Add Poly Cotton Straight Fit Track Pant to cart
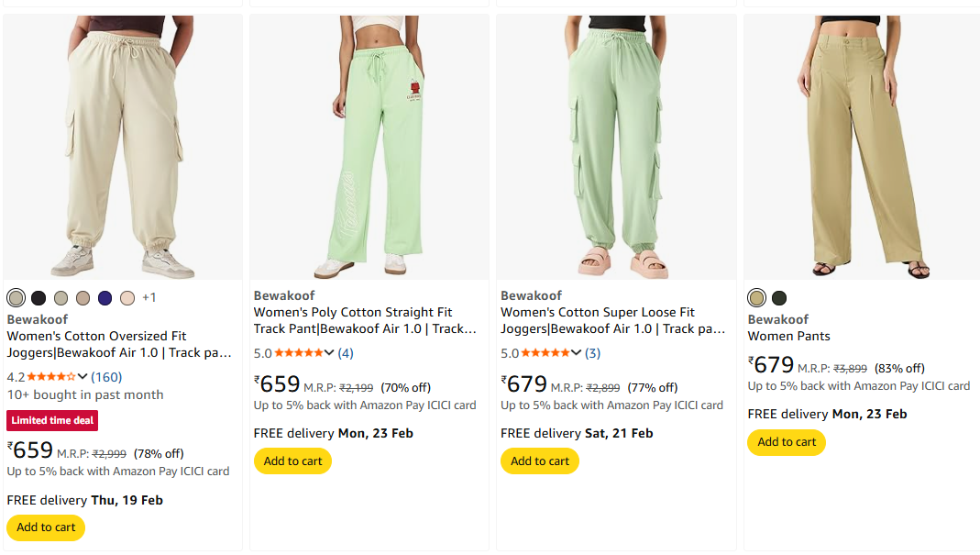The height and width of the screenshot is (555, 980). (292, 461)
